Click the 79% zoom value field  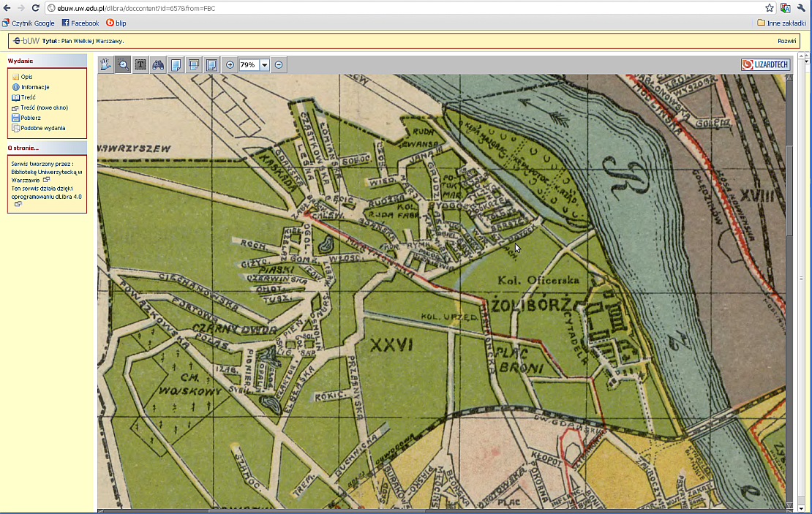(249, 64)
